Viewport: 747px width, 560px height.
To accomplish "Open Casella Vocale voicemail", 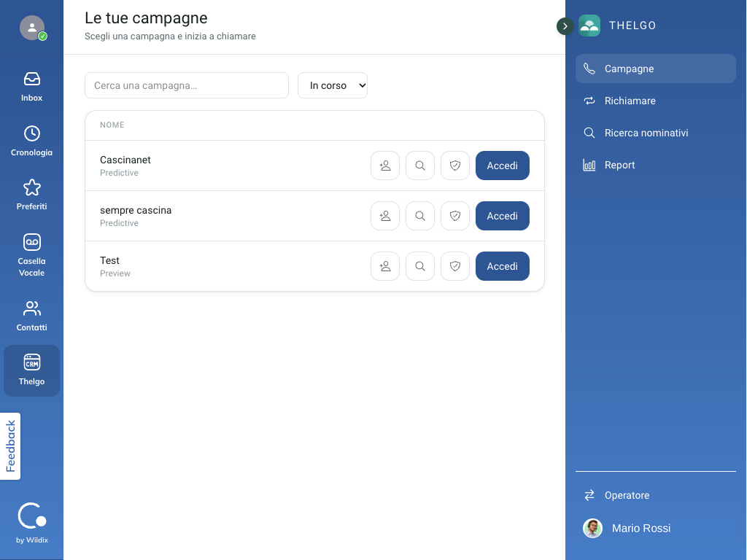I will 31,255.
